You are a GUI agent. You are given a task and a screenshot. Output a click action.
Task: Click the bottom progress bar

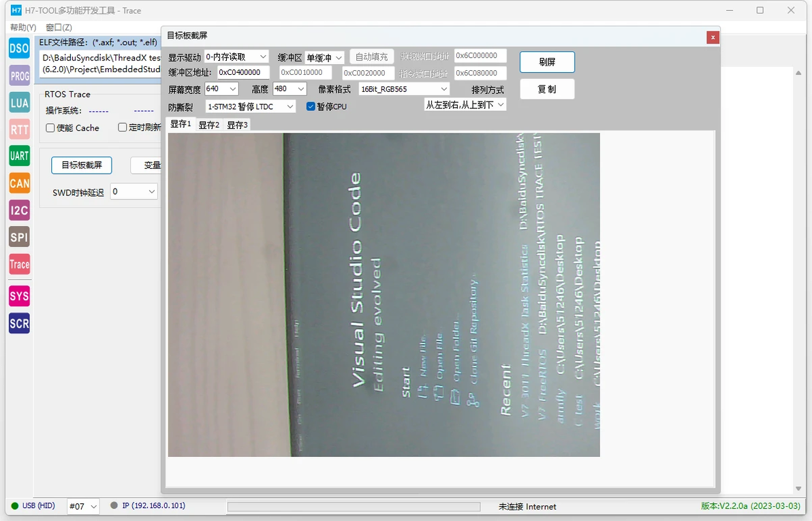click(x=354, y=507)
